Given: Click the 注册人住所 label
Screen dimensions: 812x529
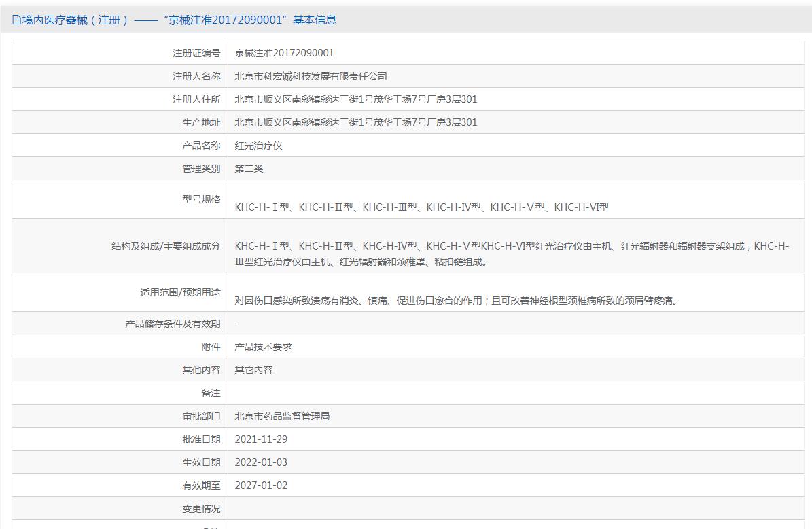Looking at the screenshot, I should (x=196, y=99).
